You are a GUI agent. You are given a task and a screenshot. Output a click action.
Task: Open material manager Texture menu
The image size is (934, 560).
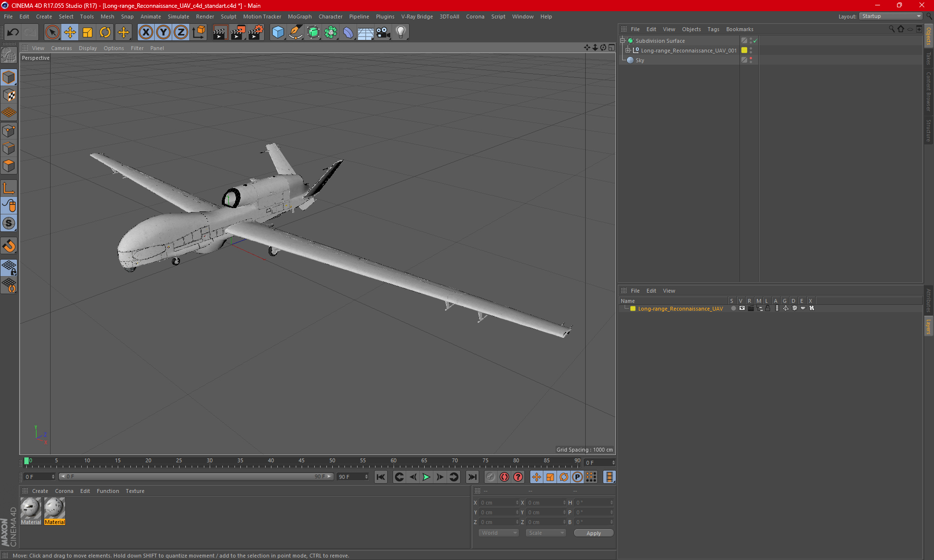135,491
